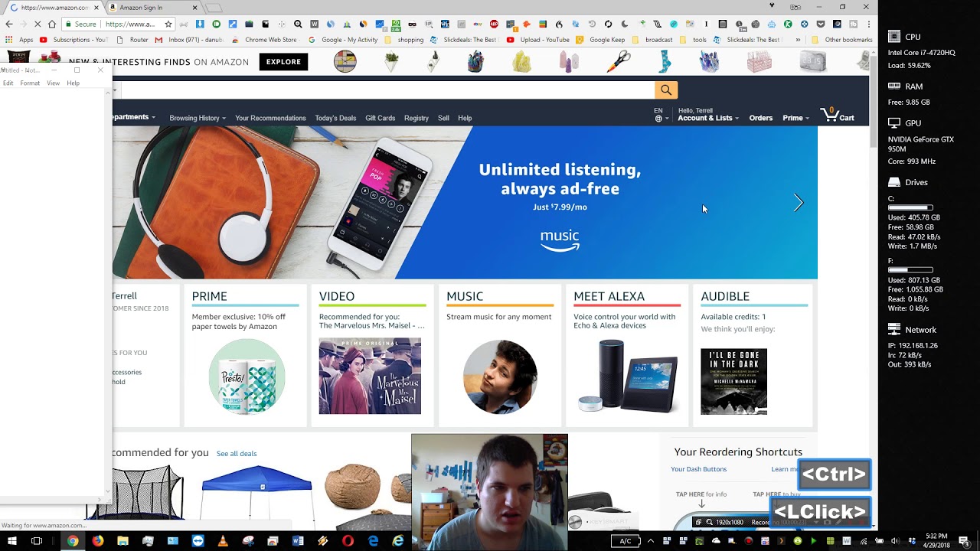Expand the Departments menu
Viewport: 980px width, 551px height.
tap(134, 117)
